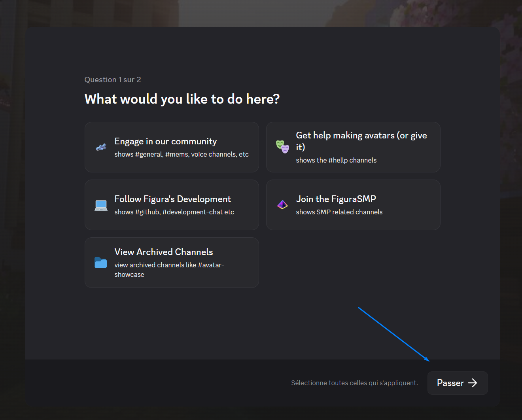The height and width of the screenshot is (420, 522).
Task: Click "view archived channels like #avatar-showcase" text
Action: tap(169, 270)
